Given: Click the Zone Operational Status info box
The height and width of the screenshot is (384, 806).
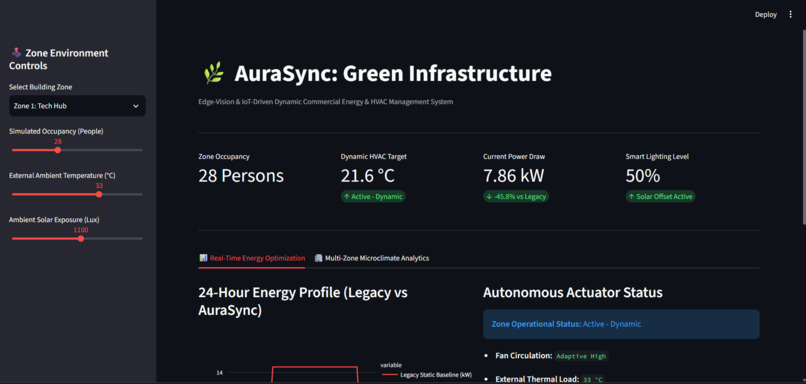Looking at the screenshot, I should (x=621, y=324).
